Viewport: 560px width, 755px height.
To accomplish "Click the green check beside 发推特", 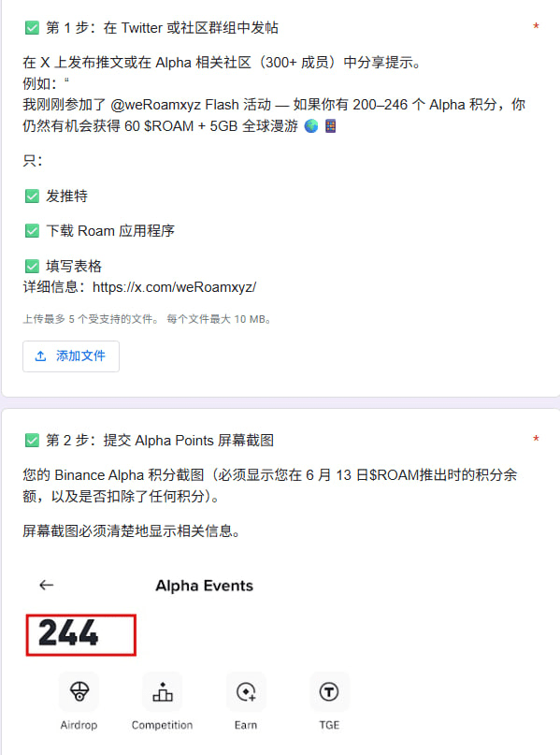I will 32,196.
